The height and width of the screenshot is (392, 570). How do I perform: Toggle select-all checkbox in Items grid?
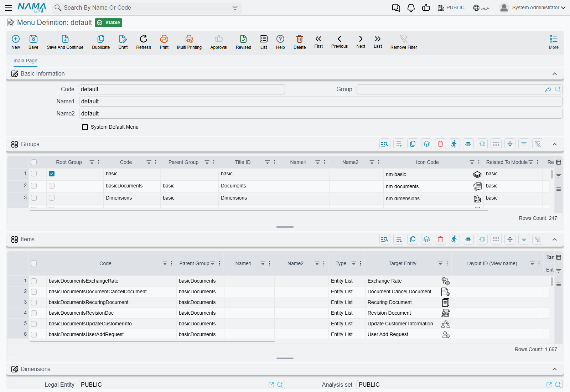34,263
